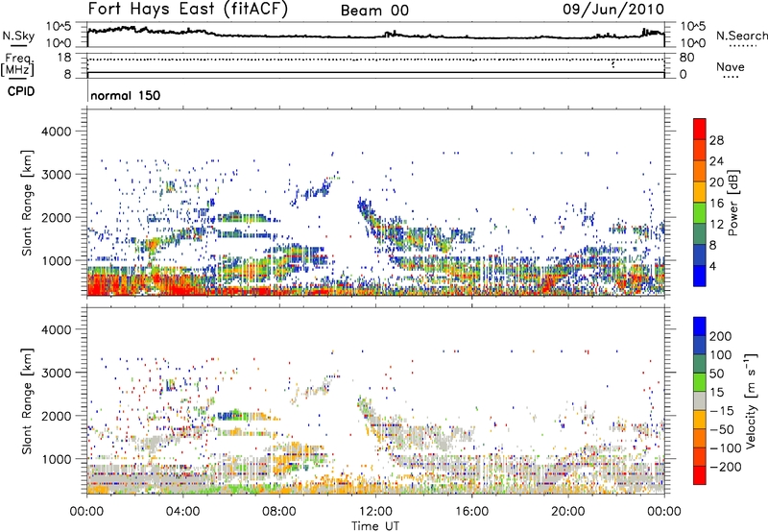Click the gray segment of the velocity colorbar
This screenshot has height=532, width=768.
point(700,400)
